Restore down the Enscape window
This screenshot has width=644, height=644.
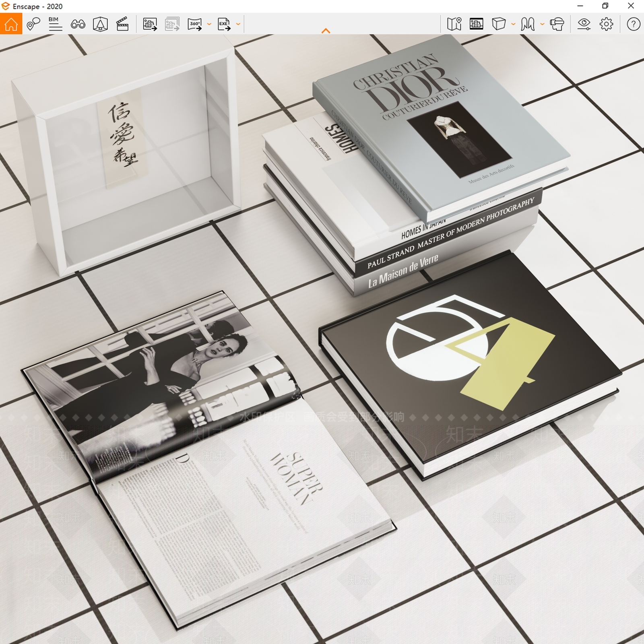pyautogui.click(x=605, y=6)
